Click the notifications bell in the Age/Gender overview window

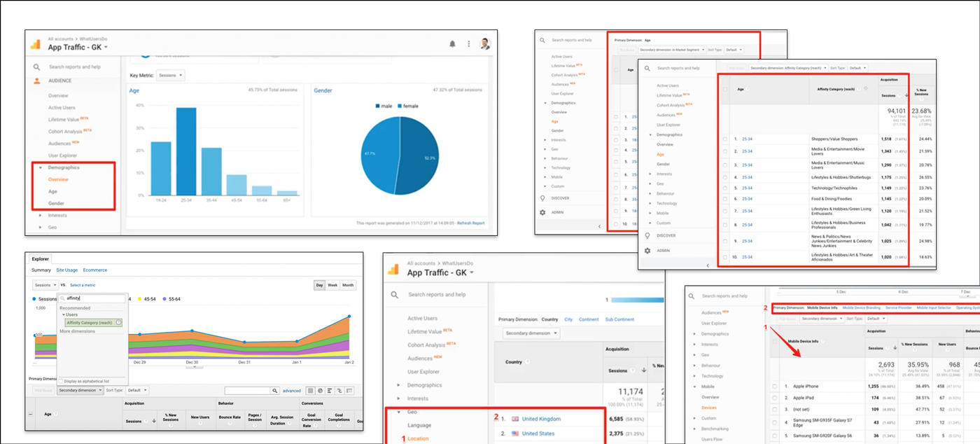[x=452, y=43]
